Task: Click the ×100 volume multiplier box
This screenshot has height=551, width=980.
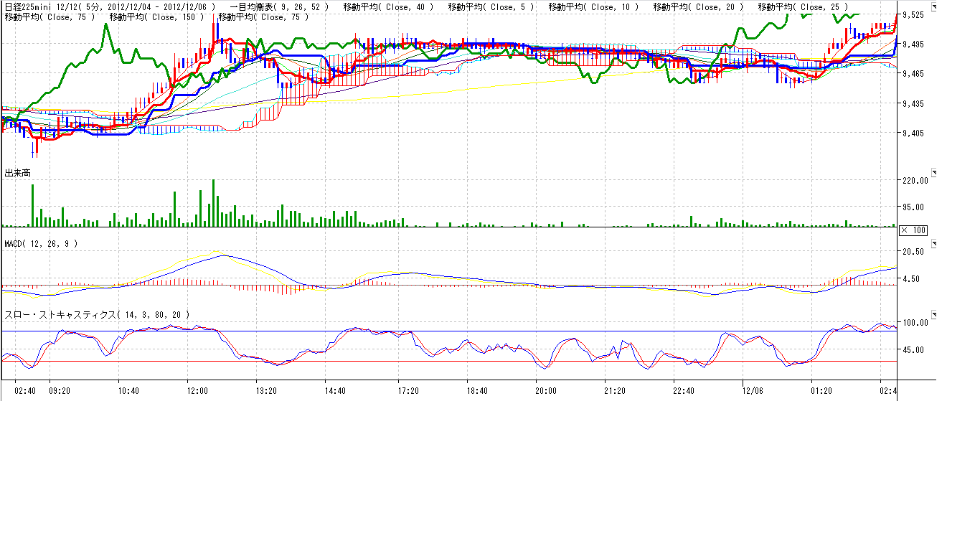Action: (x=913, y=230)
